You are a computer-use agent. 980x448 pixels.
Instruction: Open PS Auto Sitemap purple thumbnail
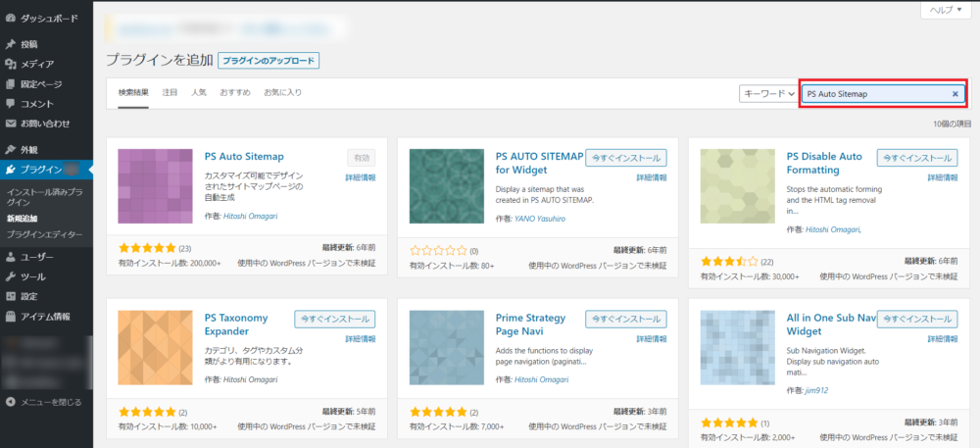point(156,186)
